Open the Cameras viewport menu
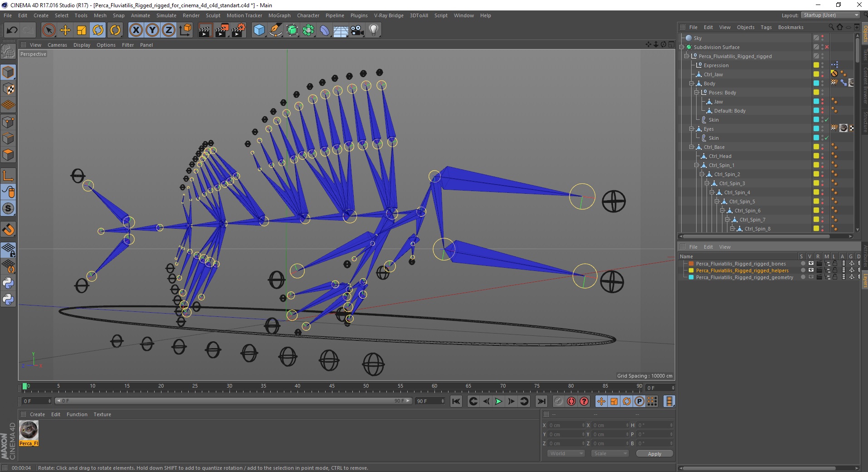868x472 pixels. click(57, 45)
